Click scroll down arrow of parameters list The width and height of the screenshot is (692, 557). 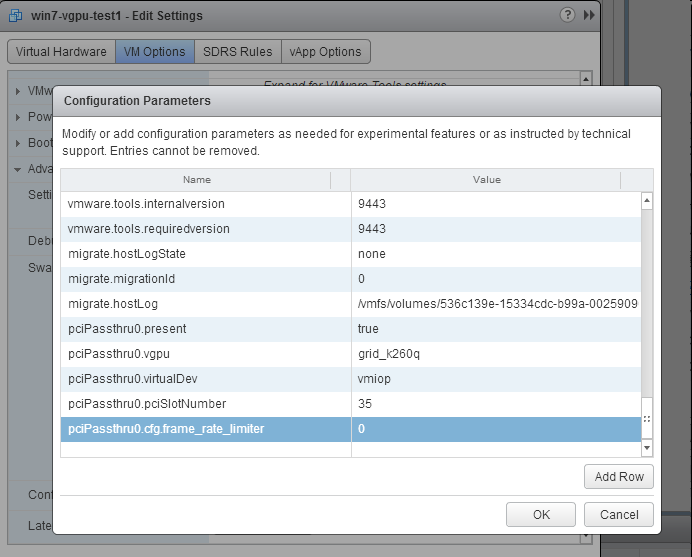tap(646, 447)
